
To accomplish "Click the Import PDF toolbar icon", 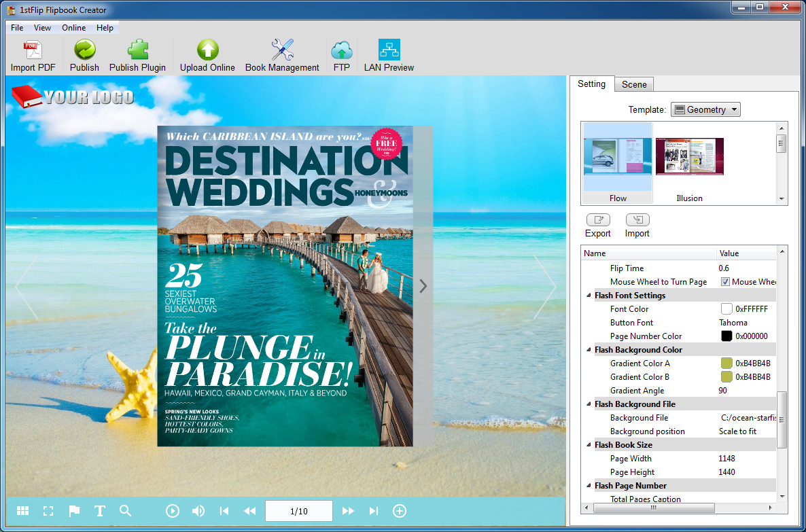I will coord(33,51).
